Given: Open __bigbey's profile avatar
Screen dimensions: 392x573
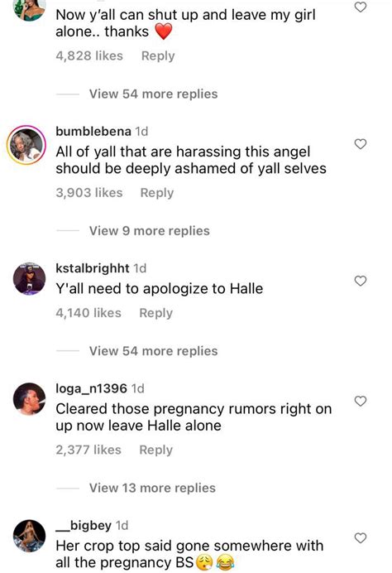Looking at the screenshot, I should (29, 536).
